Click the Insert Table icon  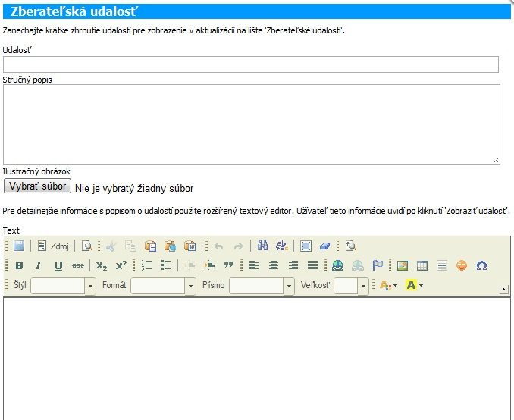tap(422, 265)
